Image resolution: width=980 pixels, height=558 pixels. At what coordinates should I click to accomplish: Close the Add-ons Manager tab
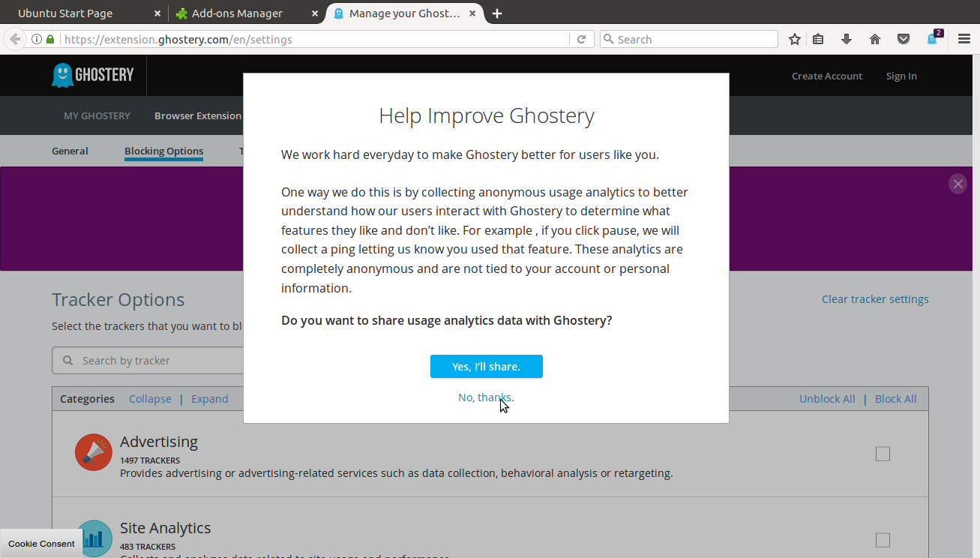point(314,13)
